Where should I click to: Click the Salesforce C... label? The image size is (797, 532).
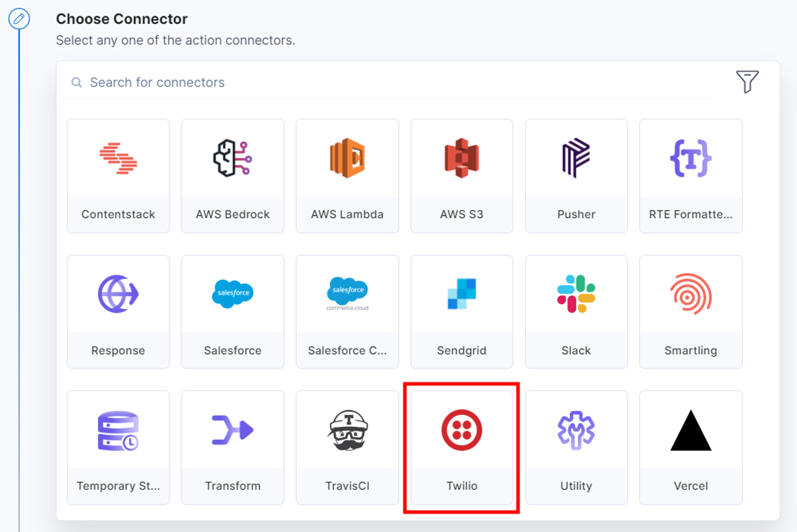347,351
